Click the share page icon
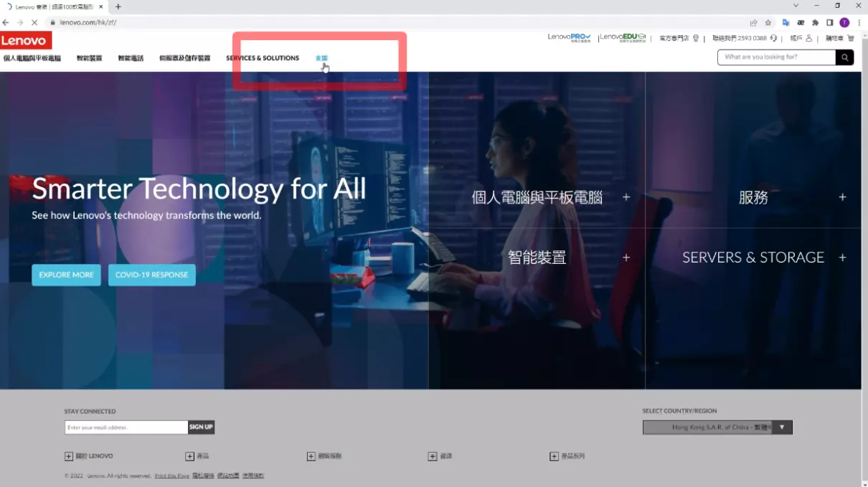Screen dimensions: 868x487 pos(753,22)
